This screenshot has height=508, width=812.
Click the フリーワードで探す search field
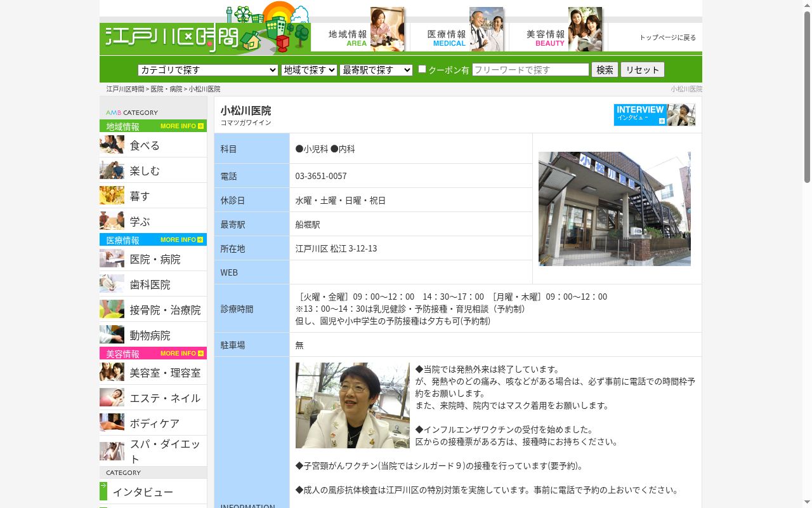click(530, 70)
